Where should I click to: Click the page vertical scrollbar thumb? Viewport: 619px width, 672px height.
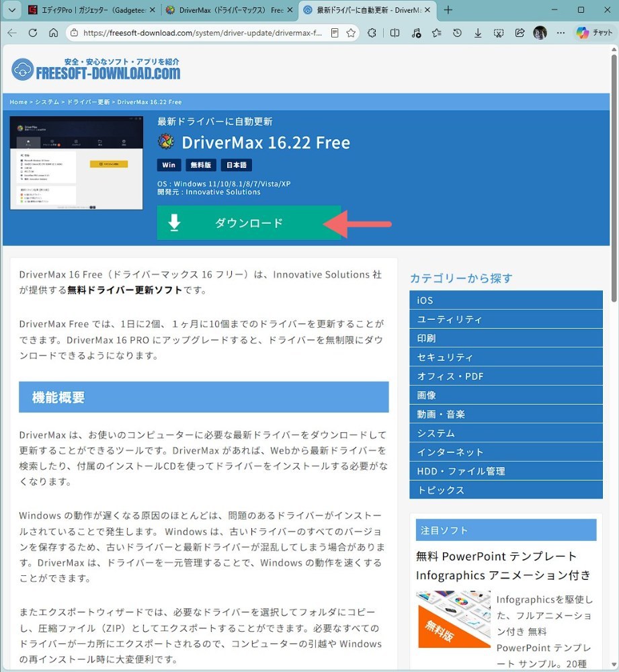tap(614, 178)
